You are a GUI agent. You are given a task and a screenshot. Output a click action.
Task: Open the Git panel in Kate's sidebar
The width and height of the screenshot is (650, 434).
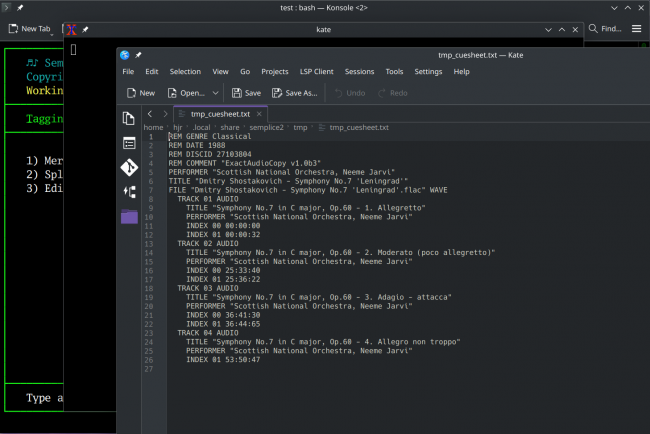click(x=129, y=167)
